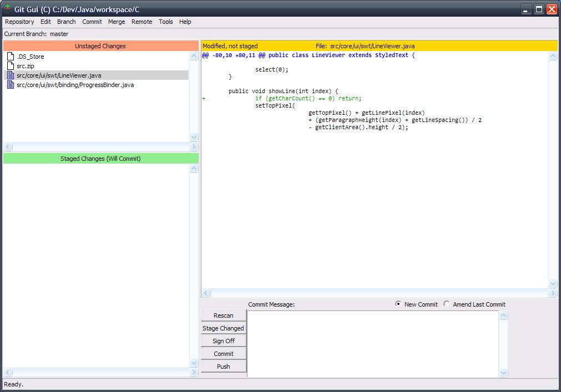Click the 'getTopPixel() + getLinePixel(index)' line

(366, 113)
